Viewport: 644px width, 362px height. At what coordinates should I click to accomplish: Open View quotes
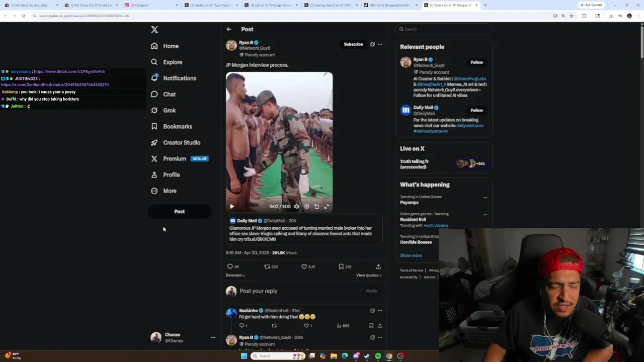point(369,275)
